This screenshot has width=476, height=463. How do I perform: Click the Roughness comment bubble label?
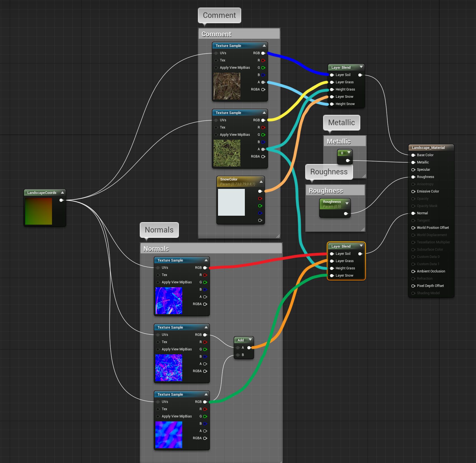[329, 172]
